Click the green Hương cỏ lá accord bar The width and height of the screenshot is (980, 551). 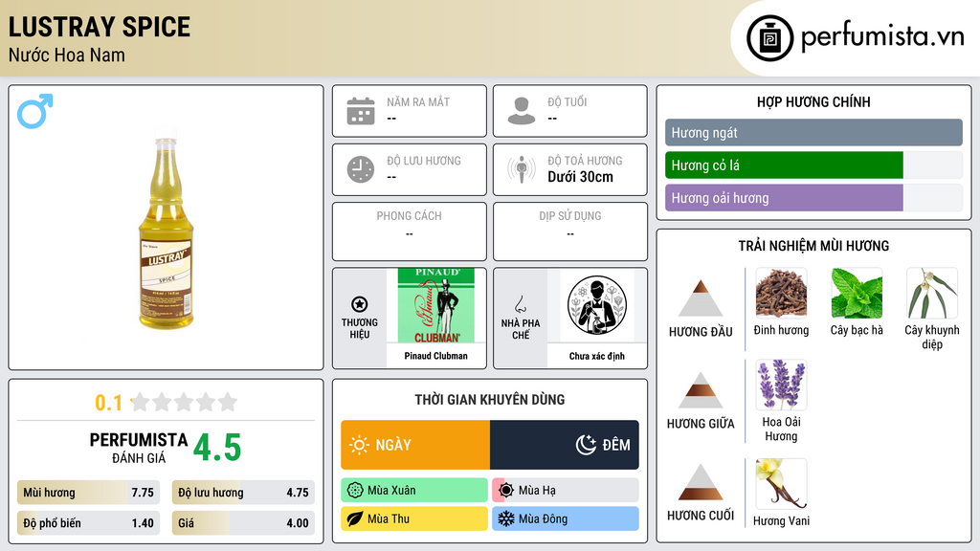[x=784, y=165]
